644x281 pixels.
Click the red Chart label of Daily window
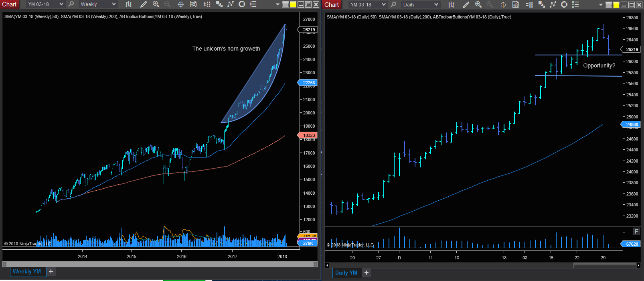[x=332, y=4]
